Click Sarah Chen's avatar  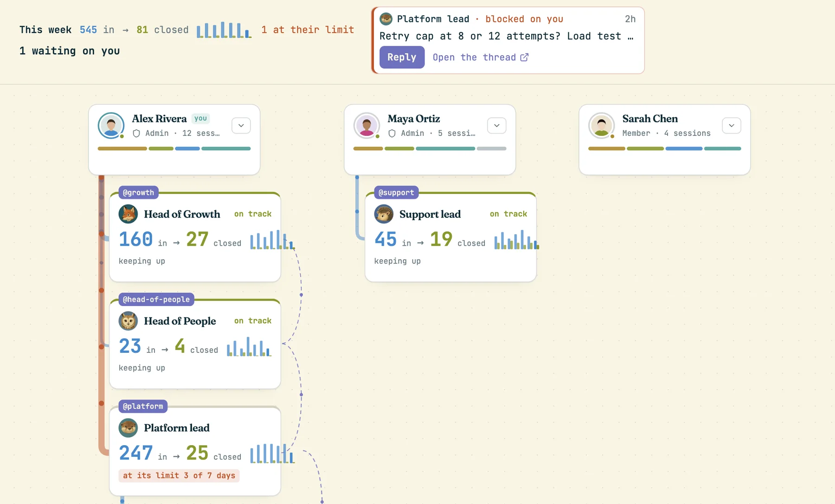(602, 125)
